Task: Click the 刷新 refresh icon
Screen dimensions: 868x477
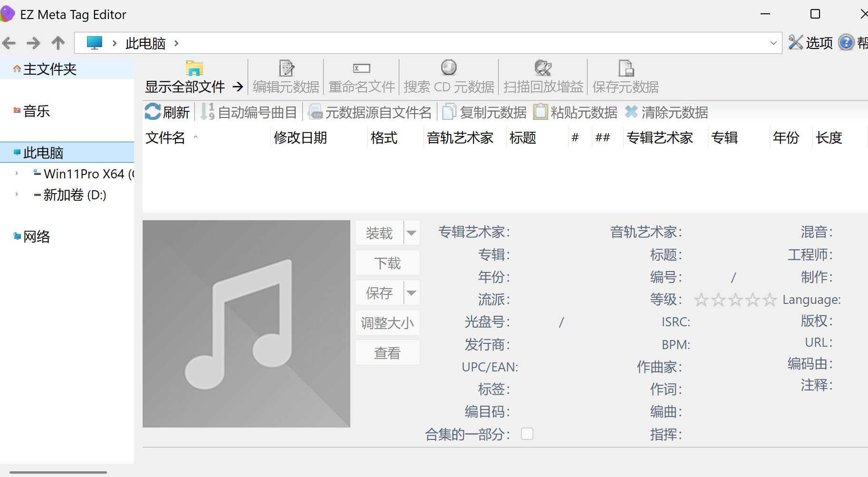Action: [153, 112]
